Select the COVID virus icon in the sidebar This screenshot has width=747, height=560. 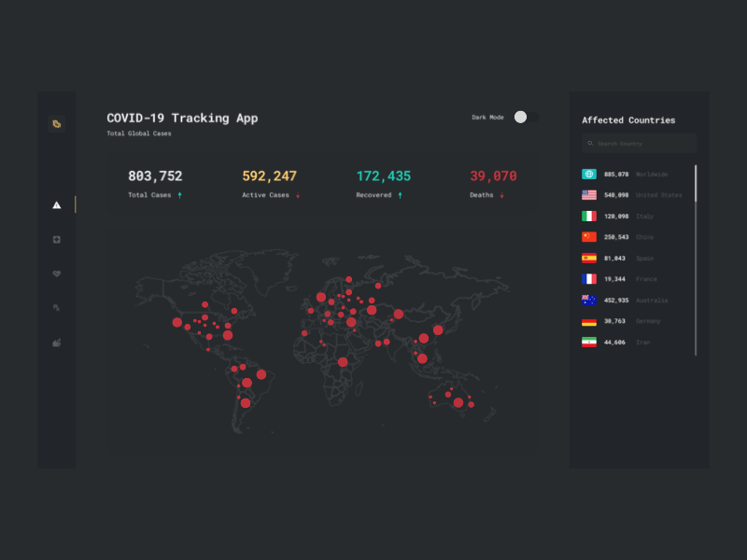pos(56,122)
